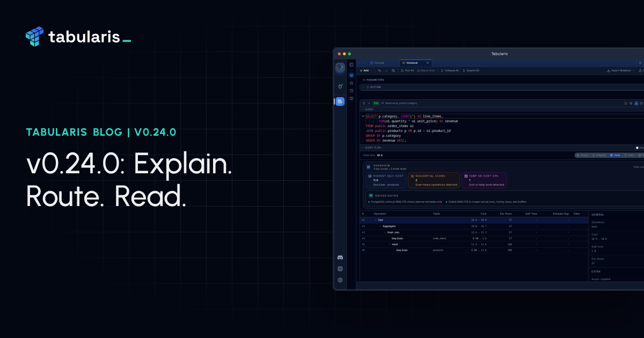The image size is (644, 338).
Task: Collapse the Query Plan section
Action: pyautogui.click(x=362, y=147)
